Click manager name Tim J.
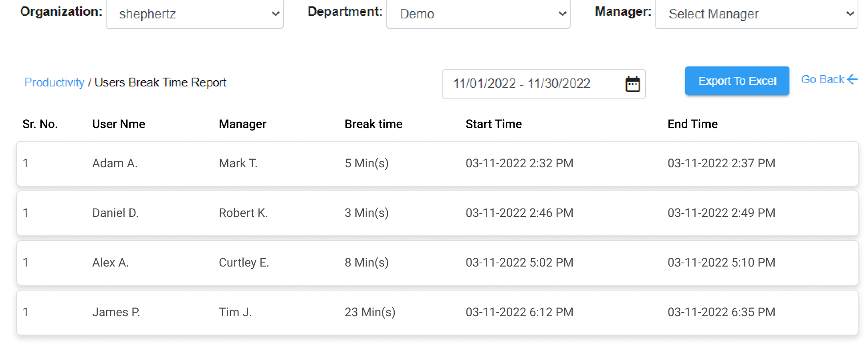 (235, 312)
